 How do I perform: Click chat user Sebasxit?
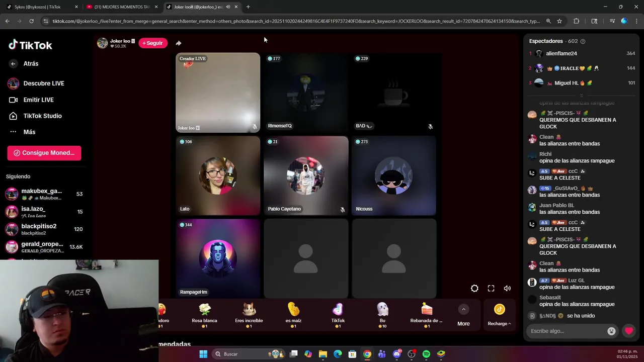[x=550, y=298]
